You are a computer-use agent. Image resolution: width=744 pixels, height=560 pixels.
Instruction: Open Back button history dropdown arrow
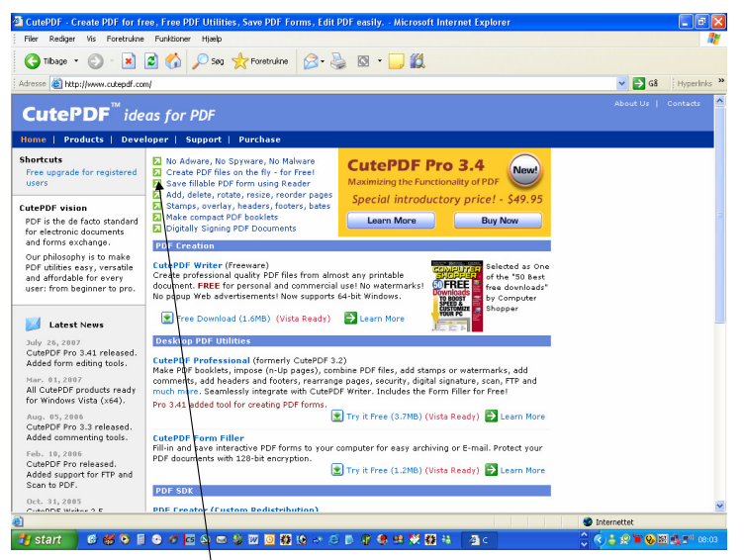pyautogui.click(x=76, y=61)
